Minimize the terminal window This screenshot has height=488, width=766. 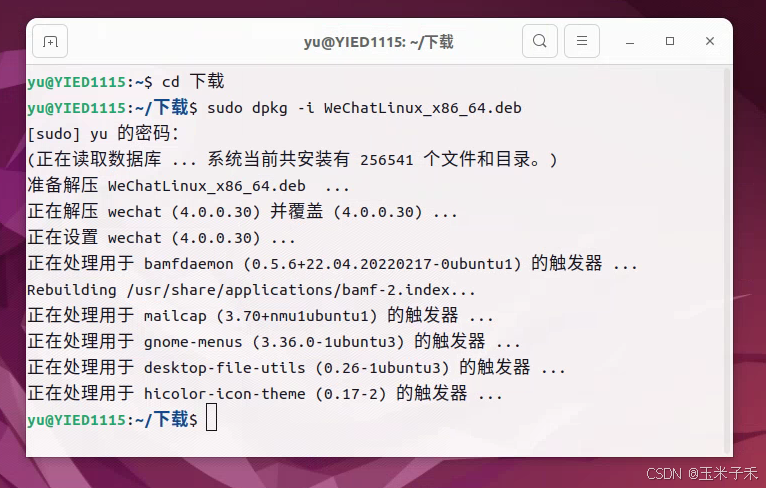pyautogui.click(x=630, y=42)
